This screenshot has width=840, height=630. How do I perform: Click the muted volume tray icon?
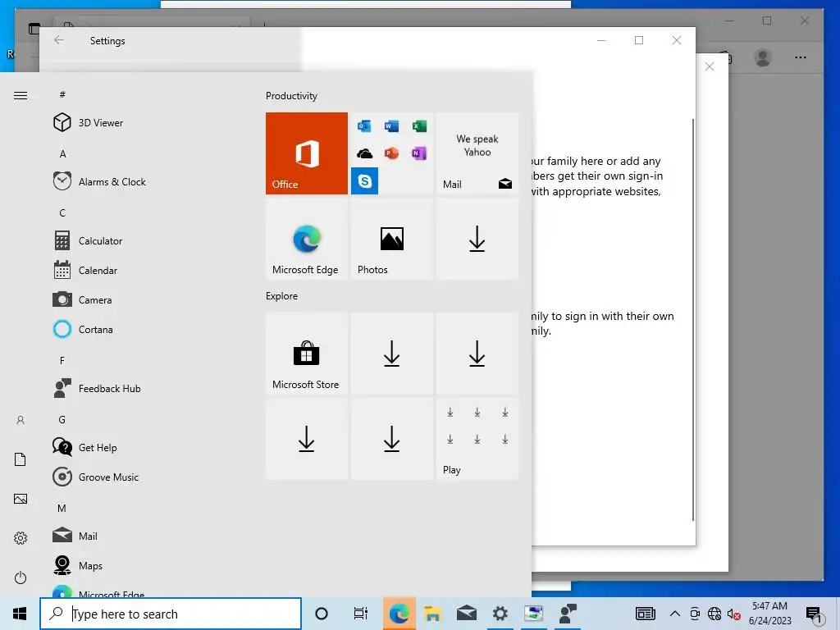click(734, 614)
